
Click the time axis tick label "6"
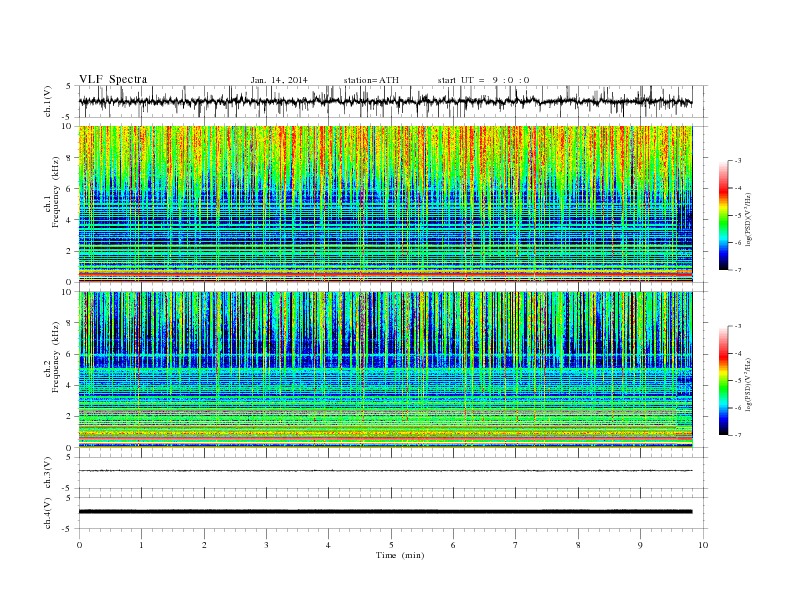(453, 545)
